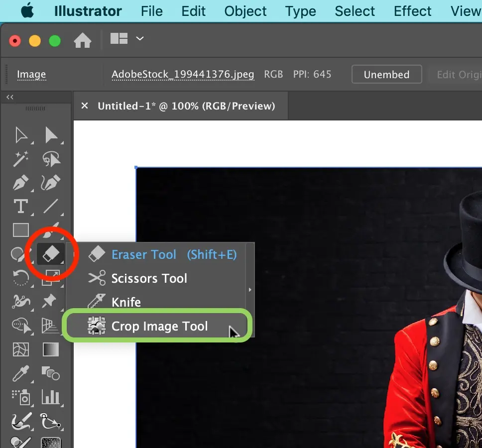This screenshot has height=448, width=482.
Task: Pick the Pen tool
Action: (x=21, y=183)
